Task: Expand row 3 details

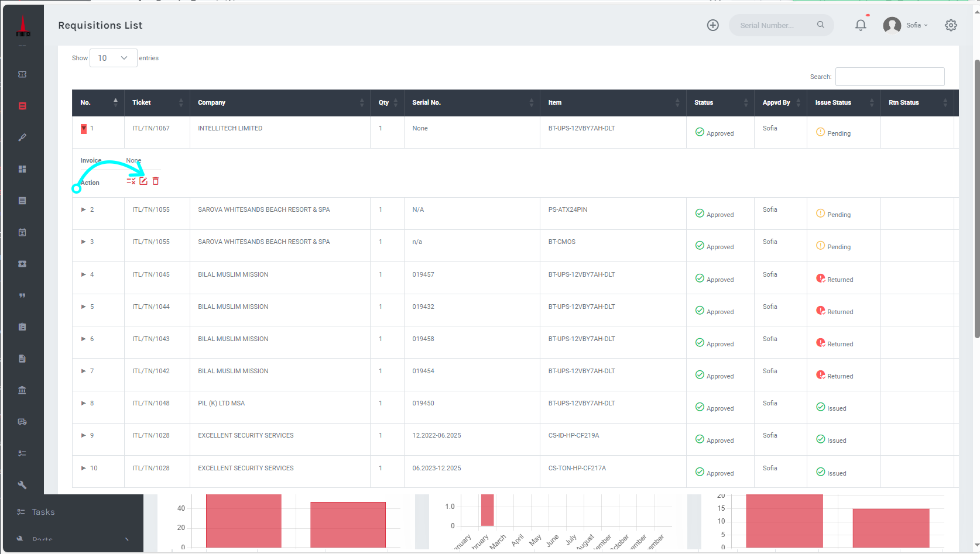Action: [x=84, y=242]
